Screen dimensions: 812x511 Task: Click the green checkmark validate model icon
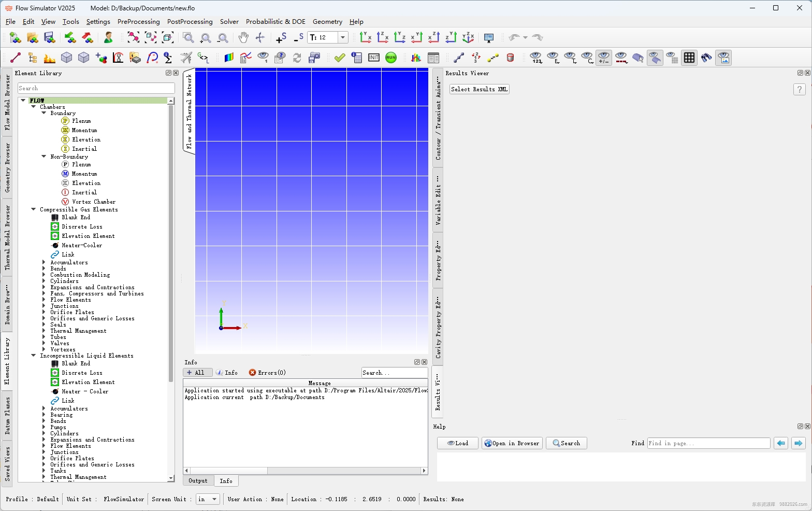coord(340,58)
